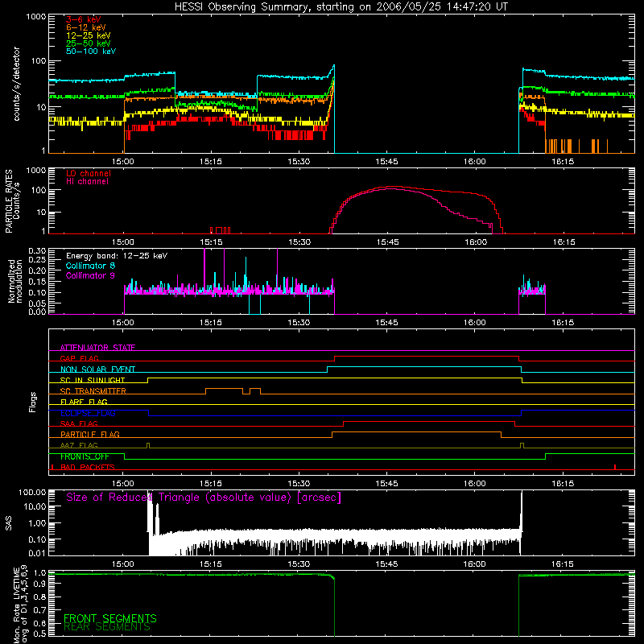The width and height of the screenshot is (644, 644).
Task: Click the GAP FLAG label
Action: pos(79,358)
